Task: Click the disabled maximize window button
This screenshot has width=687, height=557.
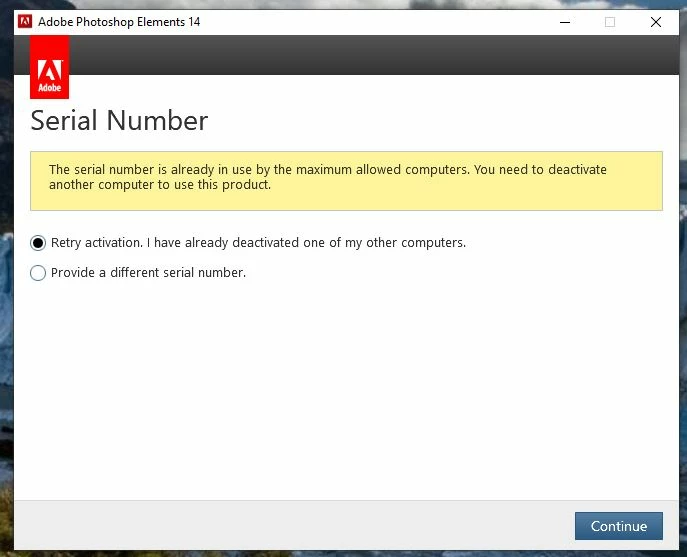Action: pos(610,22)
